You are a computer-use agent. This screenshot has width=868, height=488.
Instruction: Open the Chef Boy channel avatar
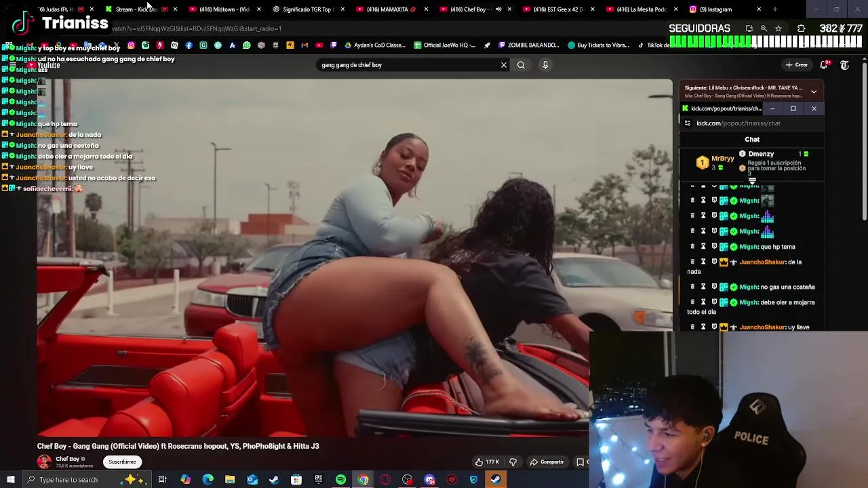click(44, 462)
